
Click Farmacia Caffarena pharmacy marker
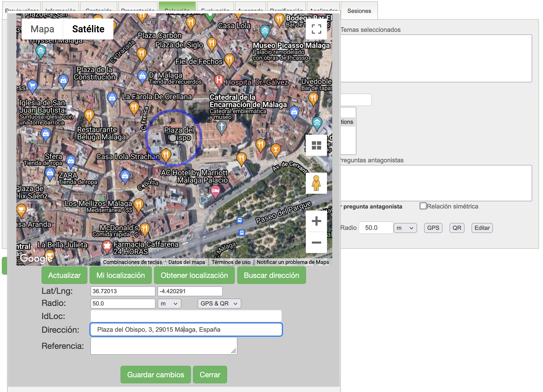[107, 246]
